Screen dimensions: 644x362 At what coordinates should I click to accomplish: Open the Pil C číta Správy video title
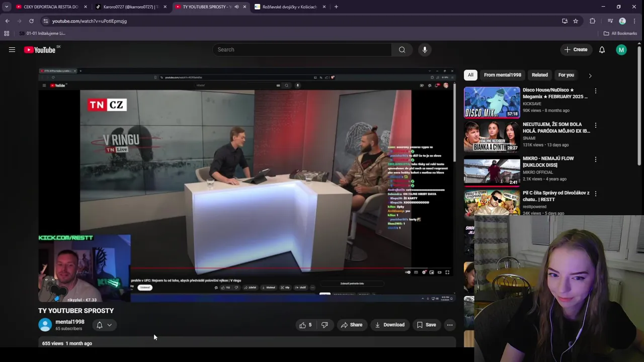tap(556, 196)
